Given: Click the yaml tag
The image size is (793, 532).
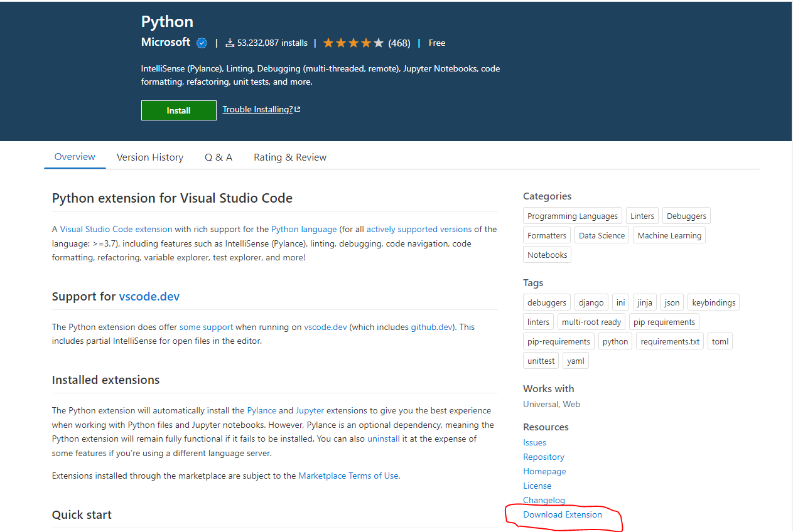Looking at the screenshot, I should point(576,361).
